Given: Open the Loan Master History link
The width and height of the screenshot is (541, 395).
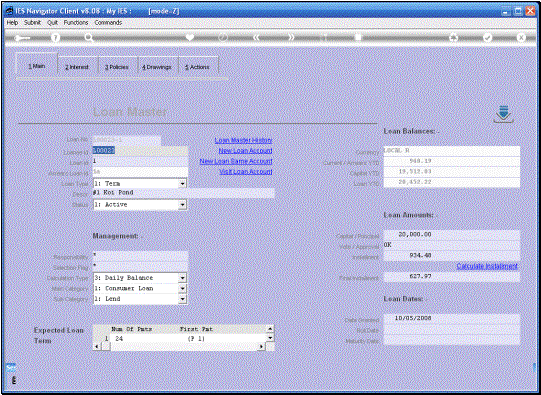Looking at the screenshot, I should (243, 140).
